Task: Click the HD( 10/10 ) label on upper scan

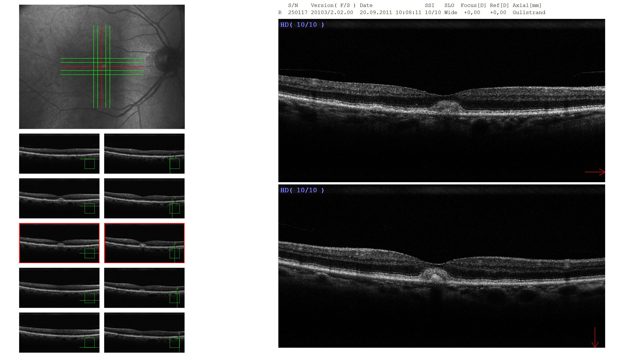Action: [302, 24]
